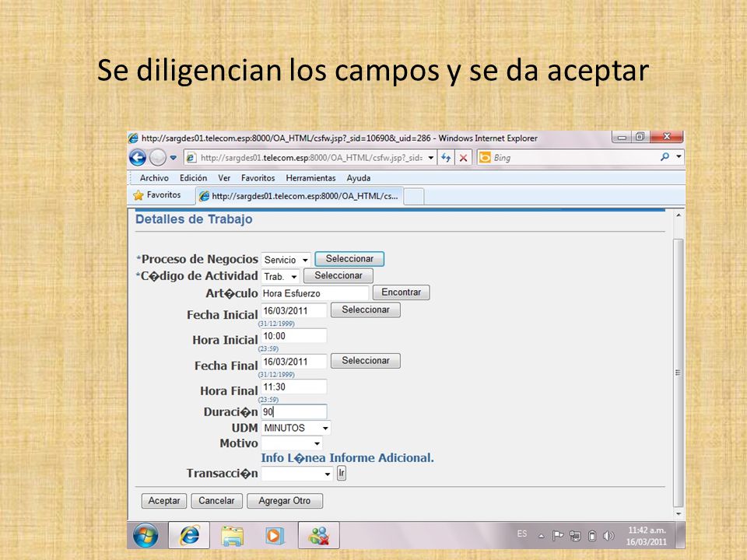Click the volume speaker tray icon
Image resolution: width=747 pixels, height=560 pixels.
click(x=608, y=536)
